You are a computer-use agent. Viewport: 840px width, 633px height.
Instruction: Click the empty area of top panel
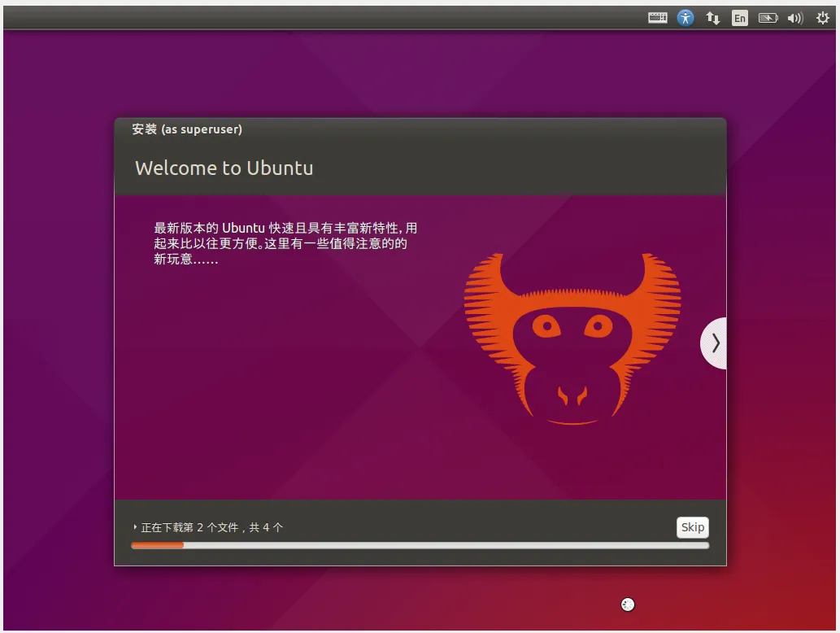point(325,18)
